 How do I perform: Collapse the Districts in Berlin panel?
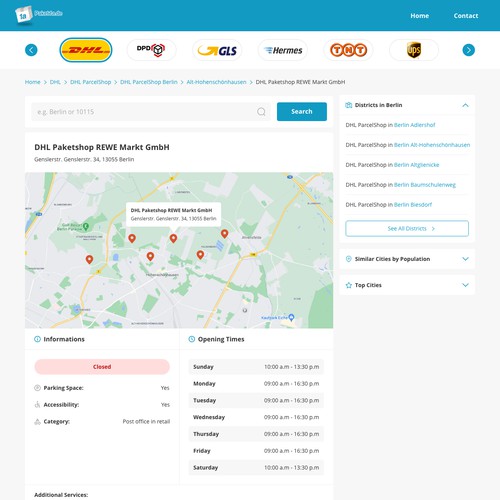coord(465,105)
